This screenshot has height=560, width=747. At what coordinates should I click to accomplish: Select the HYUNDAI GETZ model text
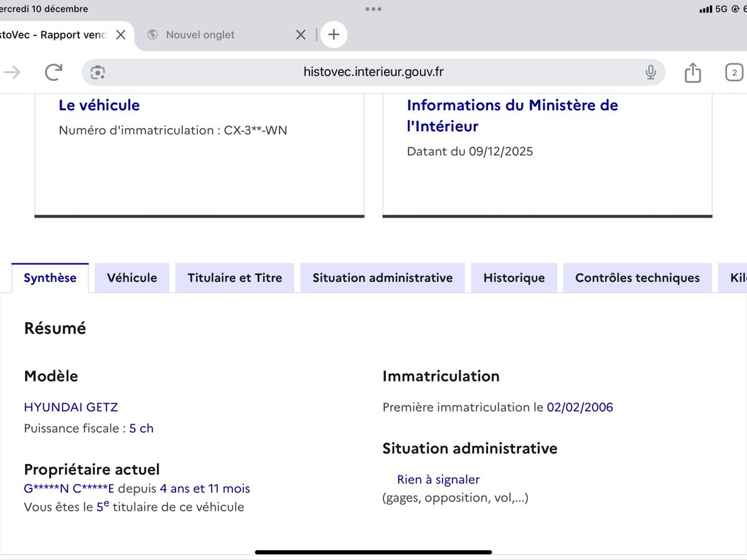pos(71,407)
